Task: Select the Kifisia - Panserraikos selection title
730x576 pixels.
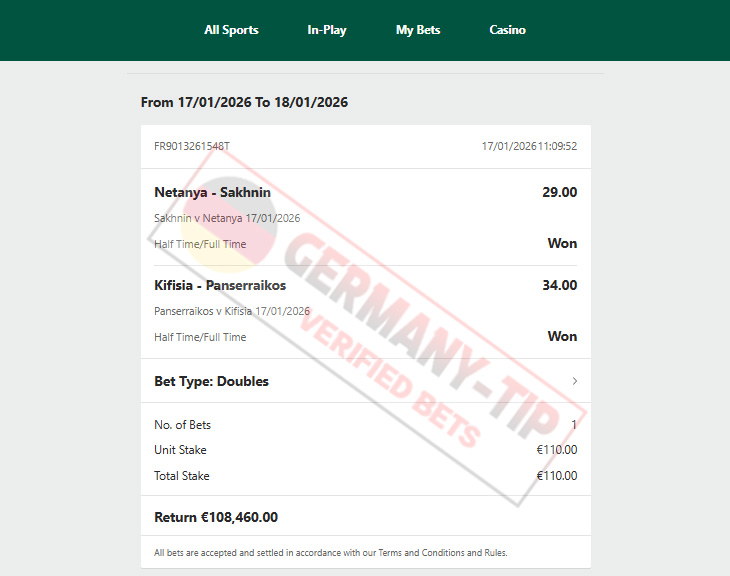Action: point(220,285)
